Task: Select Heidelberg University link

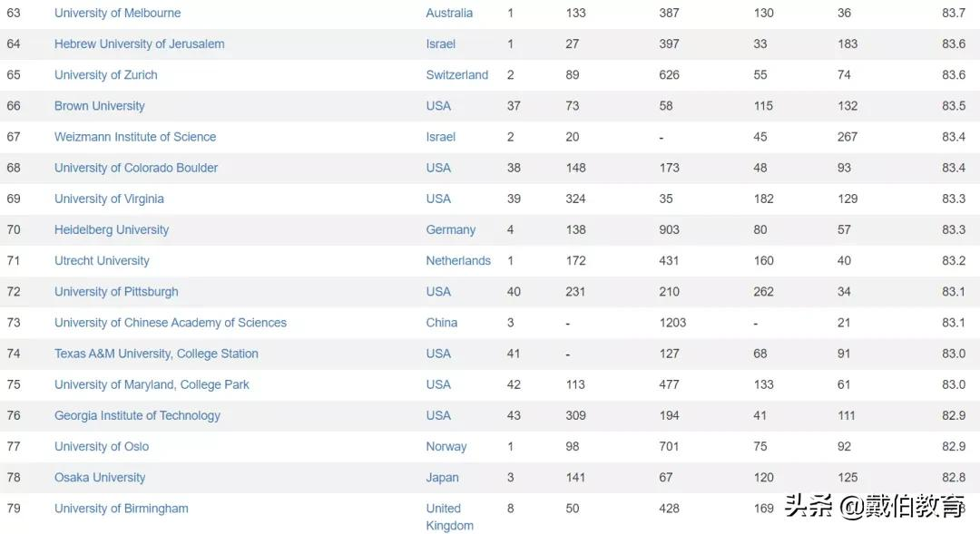Action: tap(112, 229)
